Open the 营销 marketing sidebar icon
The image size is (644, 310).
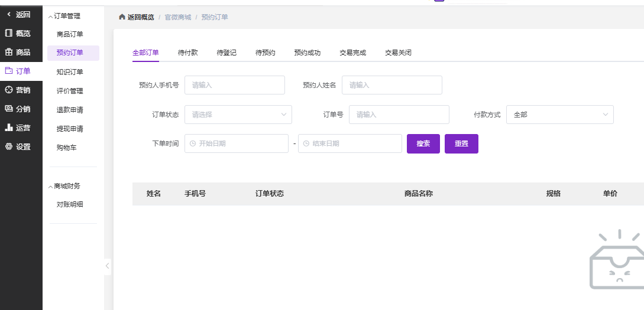8,90
